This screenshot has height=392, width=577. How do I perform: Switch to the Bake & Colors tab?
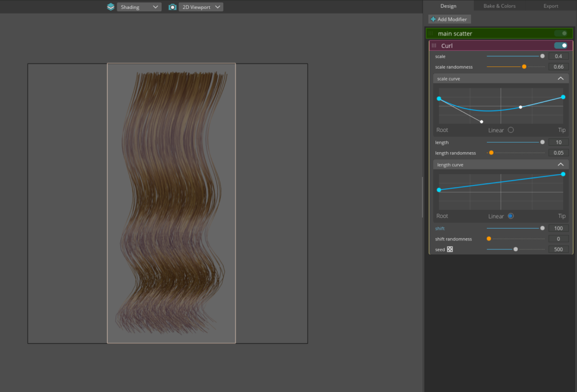pyautogui.click(x=499, y=6)
